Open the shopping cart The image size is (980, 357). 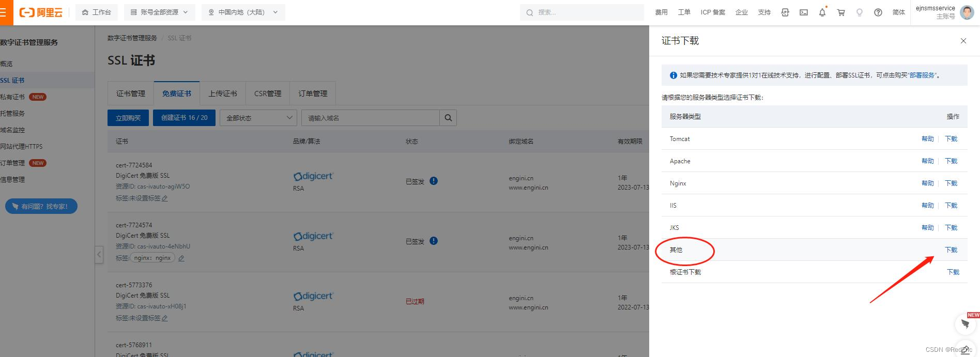pos(841,12)
